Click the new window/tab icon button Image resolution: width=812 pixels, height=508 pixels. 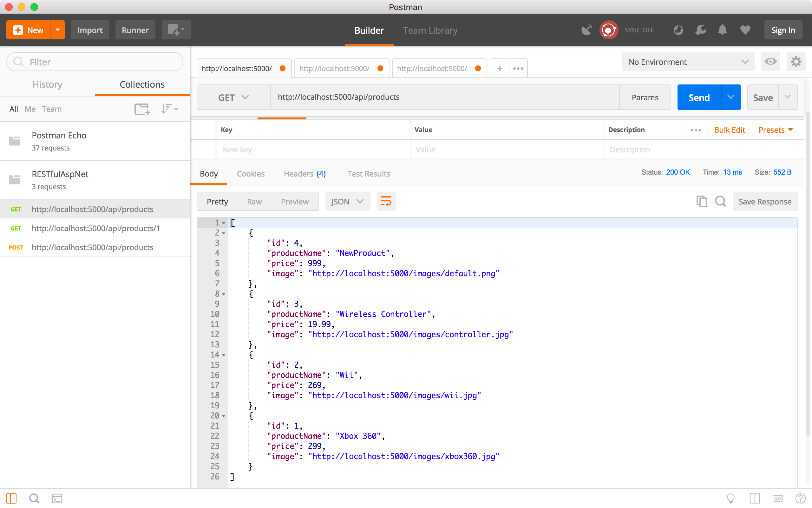pyautogui.click(x=176, y=30)
